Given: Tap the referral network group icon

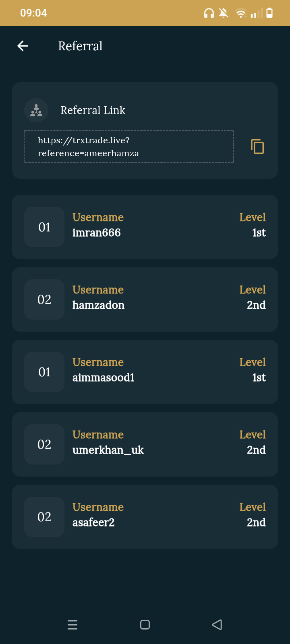Looking at the screenshot, I should (36, 110).
